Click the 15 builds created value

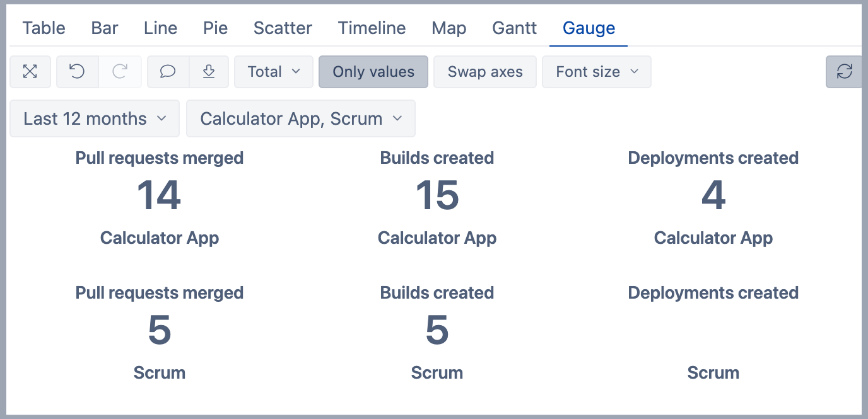coord(437,195)
